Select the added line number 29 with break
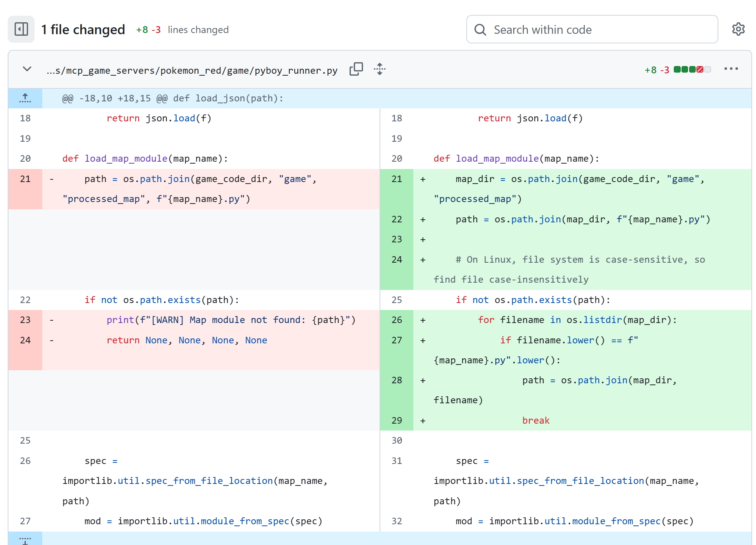Screen dimensions: 756x545 (396, 421)
